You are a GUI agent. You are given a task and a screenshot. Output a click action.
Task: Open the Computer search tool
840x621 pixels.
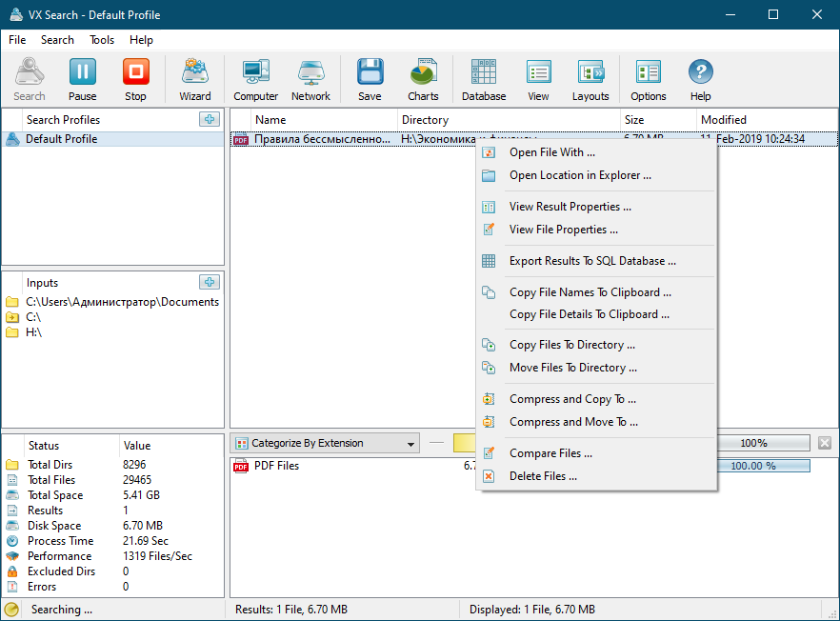click(255, 80)
